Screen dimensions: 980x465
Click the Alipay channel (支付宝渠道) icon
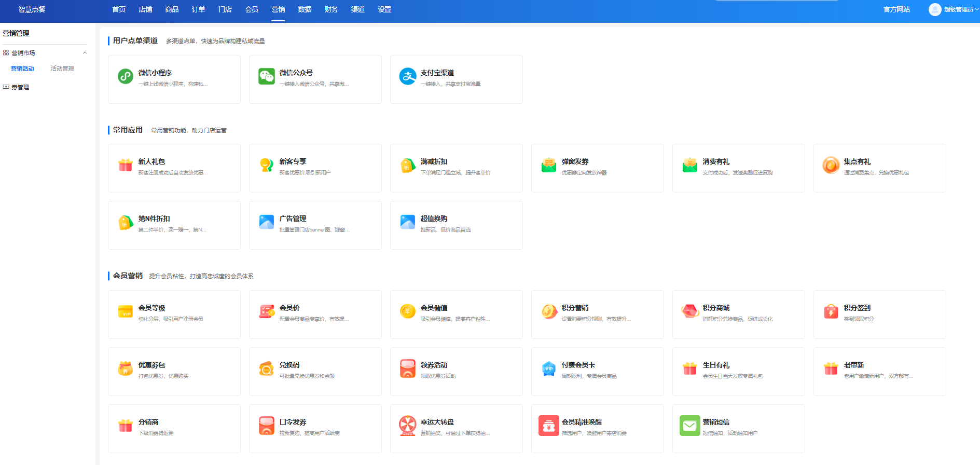click(408, 77)
